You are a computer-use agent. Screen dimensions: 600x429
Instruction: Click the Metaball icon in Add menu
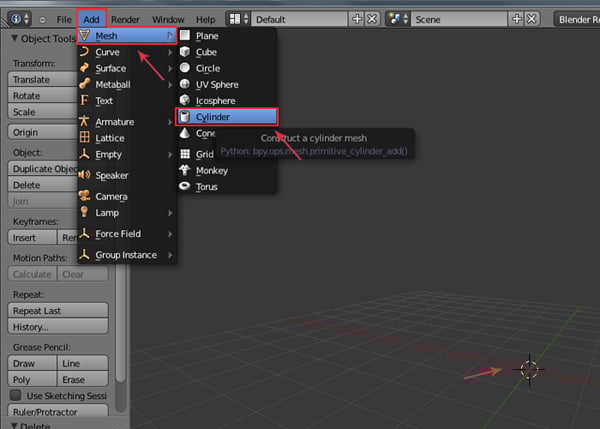click(84, 84)
